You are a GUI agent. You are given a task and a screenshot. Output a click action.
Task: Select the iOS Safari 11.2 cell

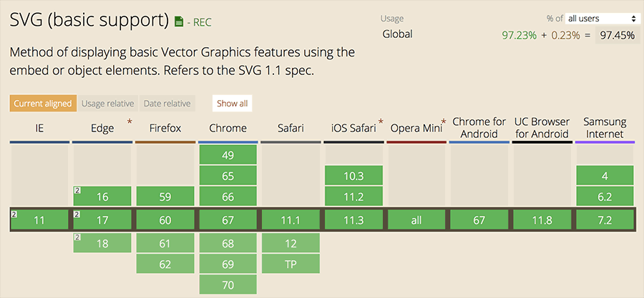(x=353, y=197)
